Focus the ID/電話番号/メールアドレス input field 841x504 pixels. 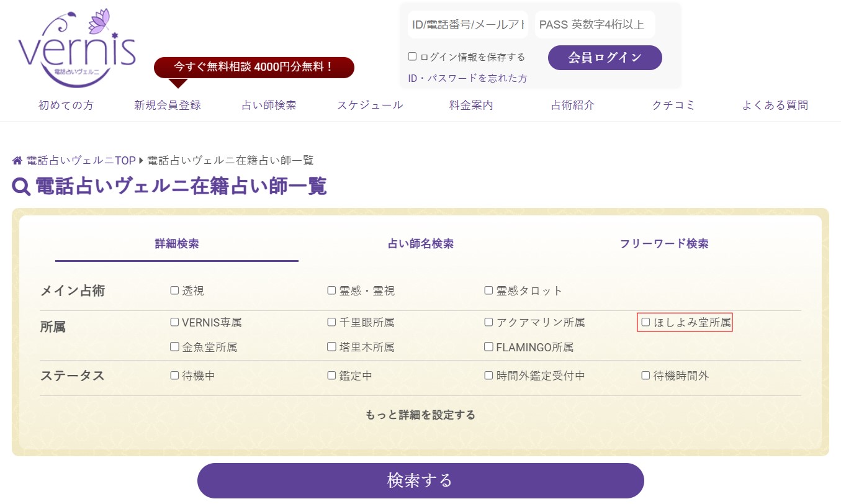coord(468,25)
